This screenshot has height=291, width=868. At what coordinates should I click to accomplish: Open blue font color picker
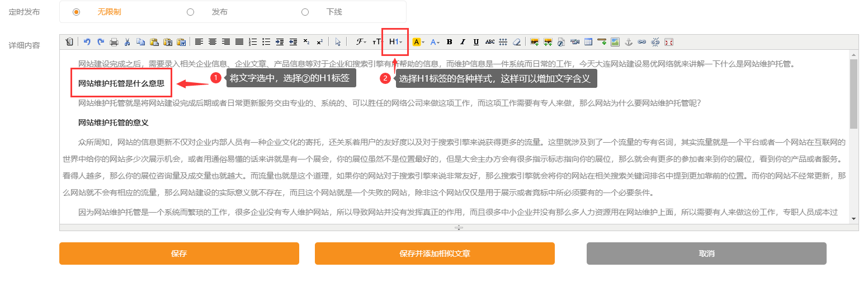pos(435,42)
